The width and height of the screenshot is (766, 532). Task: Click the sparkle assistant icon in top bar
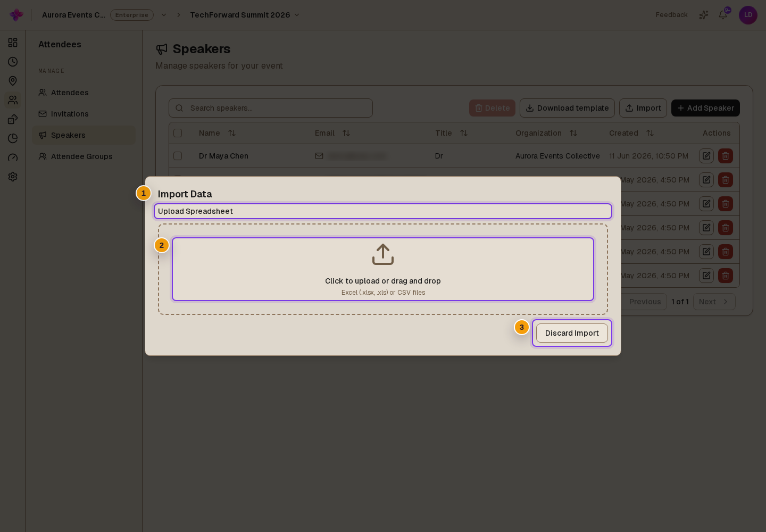704,15
